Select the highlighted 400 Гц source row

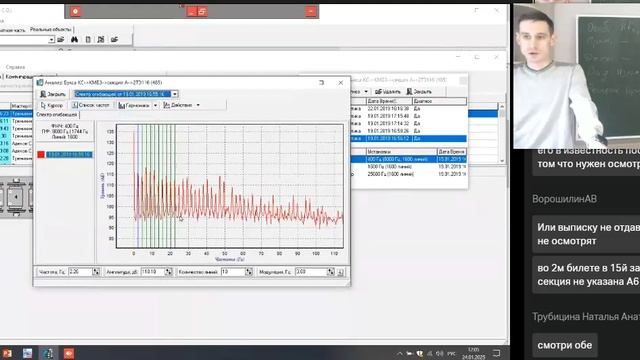tap(408, 159)
